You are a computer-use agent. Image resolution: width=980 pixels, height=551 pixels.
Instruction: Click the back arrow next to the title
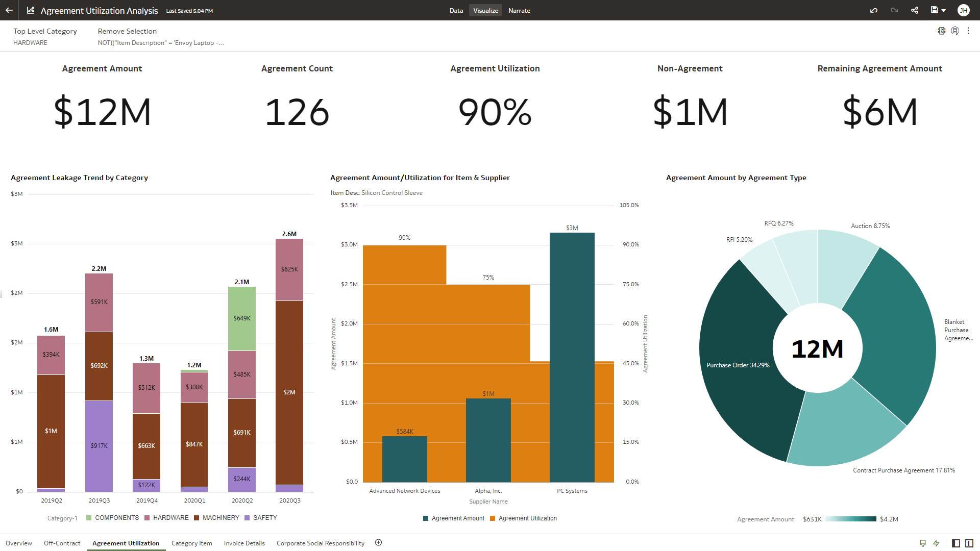pos(9,10)
